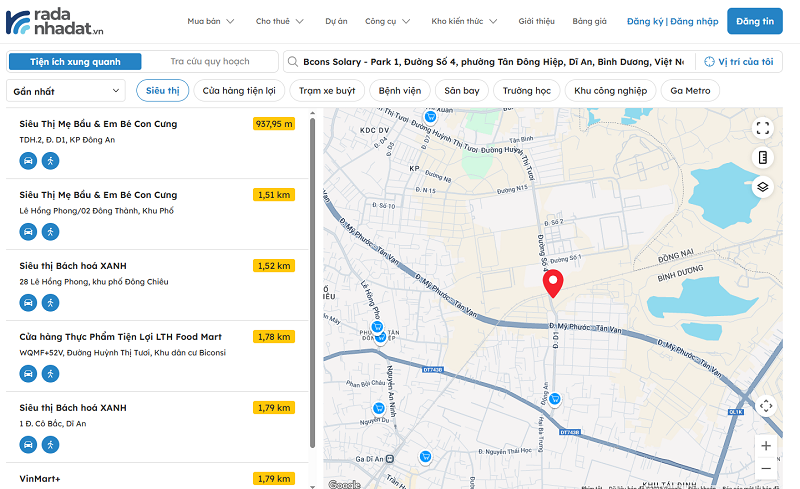Zoom out on the map
800x489 pixels.
tap(766, 468)
